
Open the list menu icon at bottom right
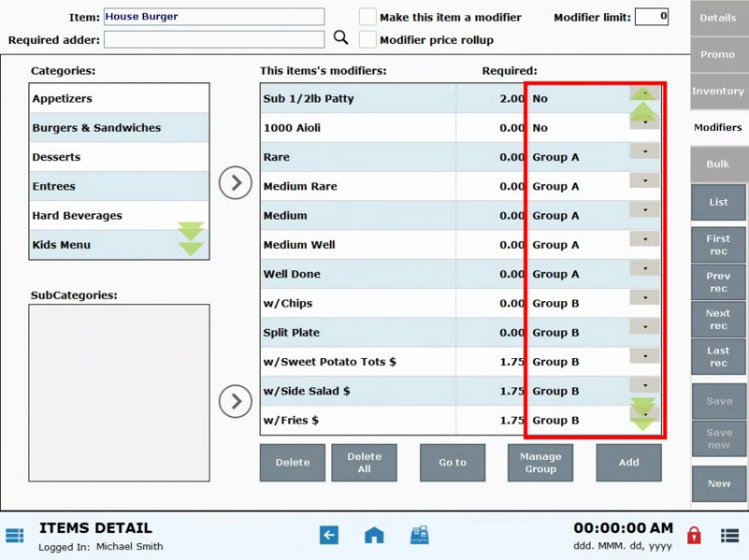729,536
